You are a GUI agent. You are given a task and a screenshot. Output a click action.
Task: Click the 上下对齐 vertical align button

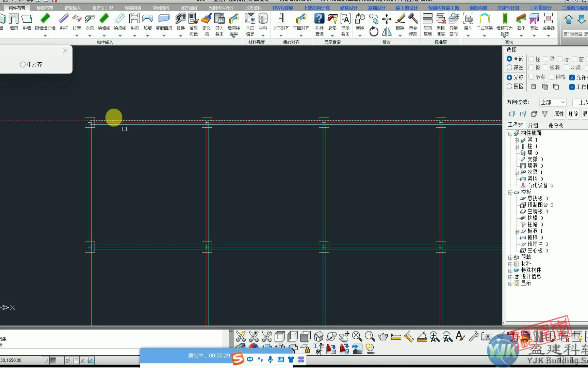[281, 21]
